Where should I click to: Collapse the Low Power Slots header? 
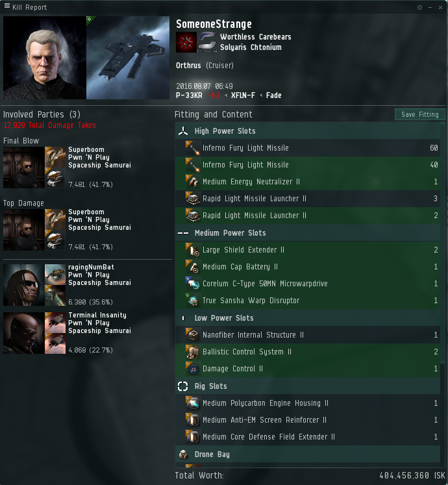coord(308,318)
